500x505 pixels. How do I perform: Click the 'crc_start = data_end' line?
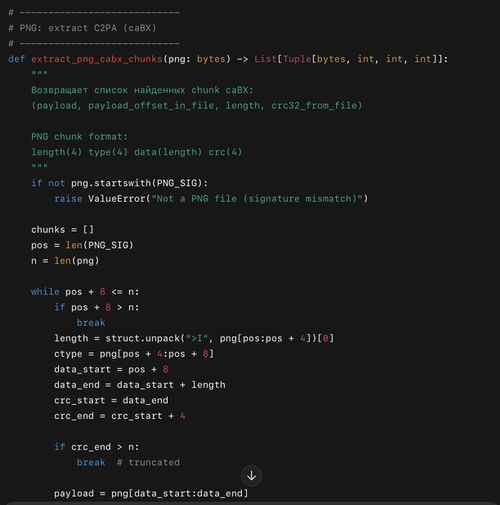pyautogui.click(x=111, y=400)
